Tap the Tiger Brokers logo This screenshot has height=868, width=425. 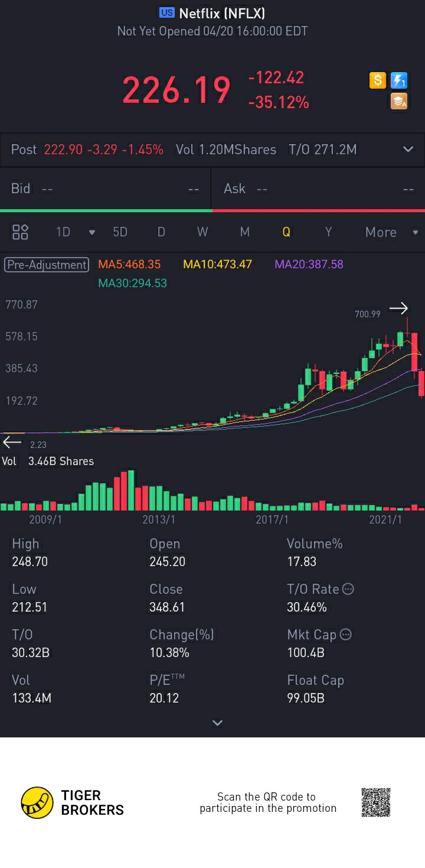[x=73, y=802]
